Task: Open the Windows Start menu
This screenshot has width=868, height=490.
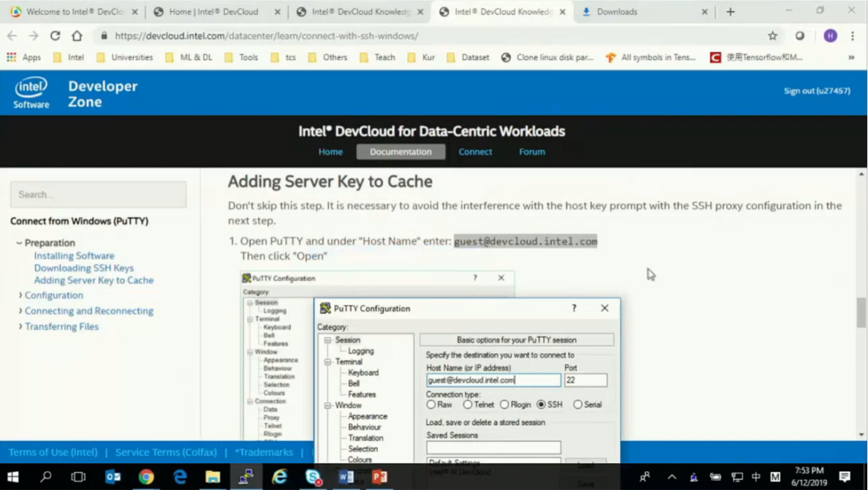Action: [x=12, y=477]
